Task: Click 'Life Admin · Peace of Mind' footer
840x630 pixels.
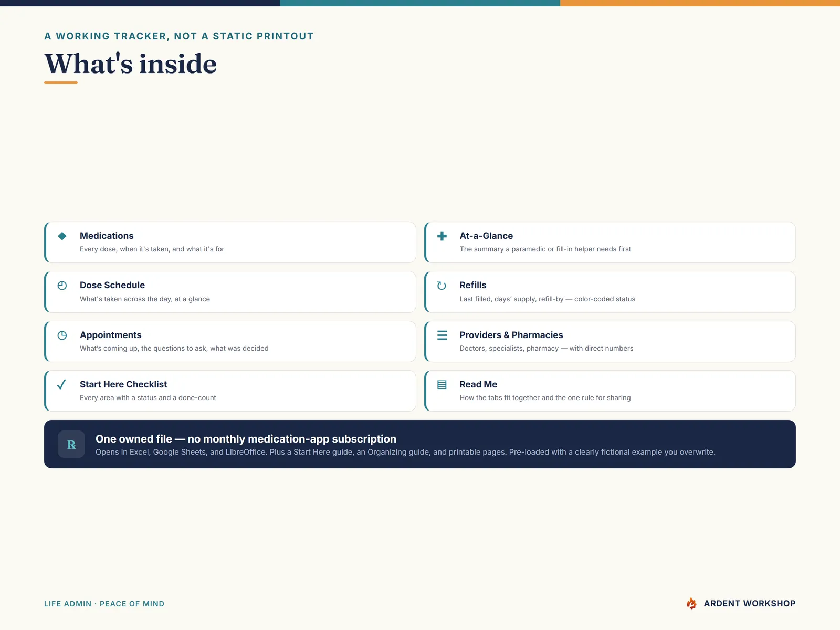Action: tap(104, 604)
